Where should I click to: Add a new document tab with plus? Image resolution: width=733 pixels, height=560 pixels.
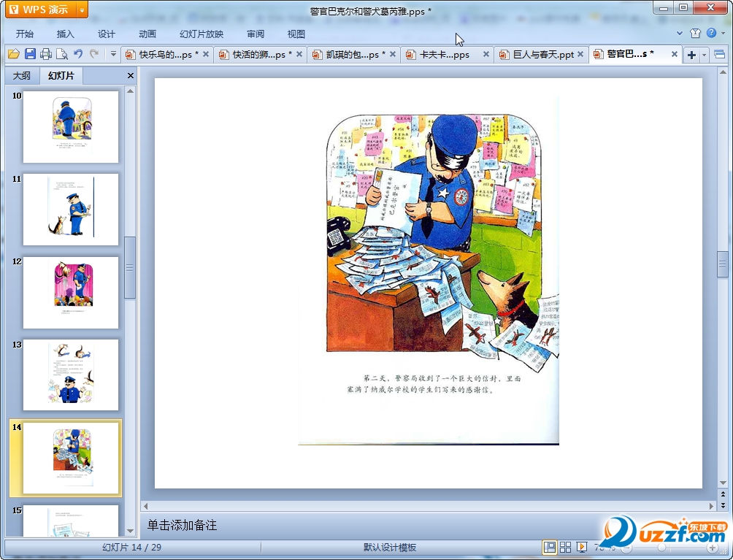[x=691, y=55]
